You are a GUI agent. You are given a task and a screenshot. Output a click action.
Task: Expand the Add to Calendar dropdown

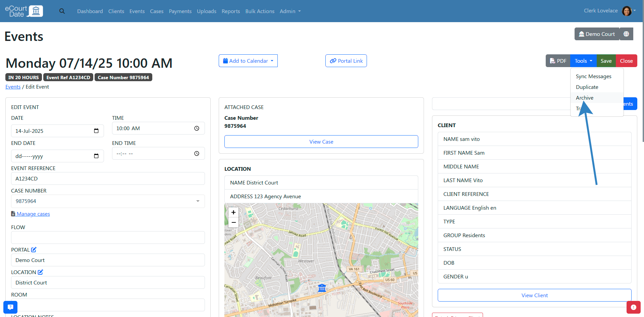[x=248, y=61]
